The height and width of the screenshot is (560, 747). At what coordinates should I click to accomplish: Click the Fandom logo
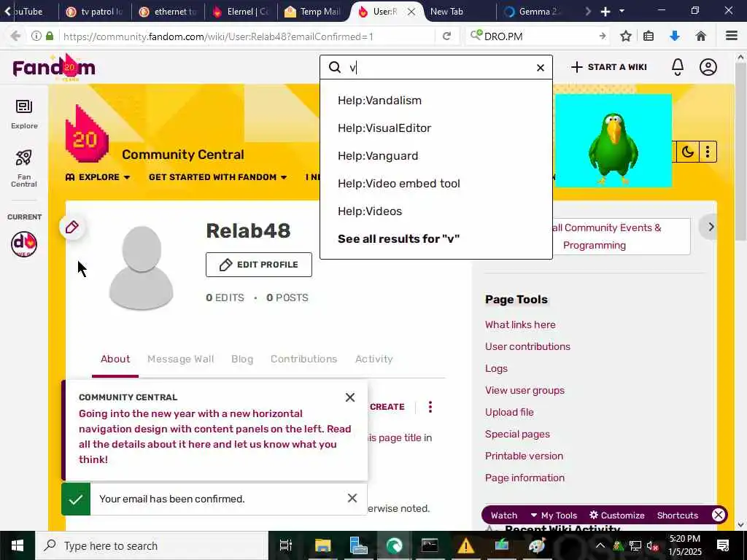click(x=54, y=67)
